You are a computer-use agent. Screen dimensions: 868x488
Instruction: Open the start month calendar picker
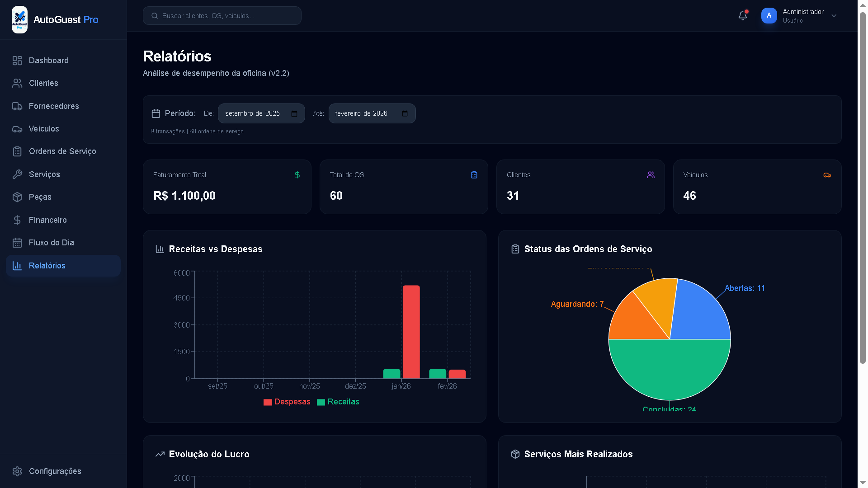[294, 114]
